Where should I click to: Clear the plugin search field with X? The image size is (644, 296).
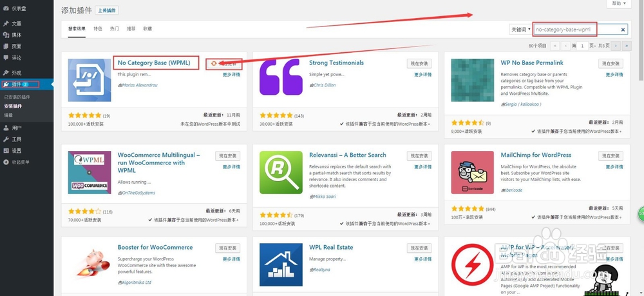pos(623,30)
